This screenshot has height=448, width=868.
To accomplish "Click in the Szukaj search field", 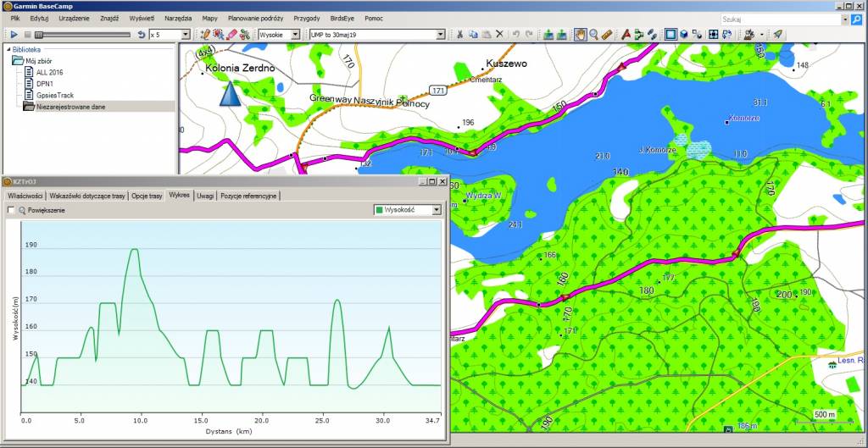I will [x=778, y=19].
